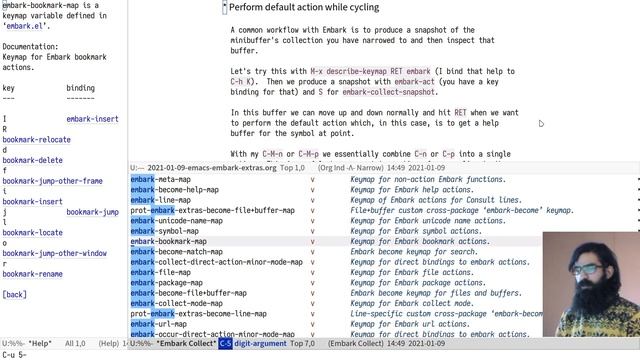This screenshot has width=640, height=360.
Task: Select prot-embark-extras-become-file+buffer-map entry
Action: (213, 210)
